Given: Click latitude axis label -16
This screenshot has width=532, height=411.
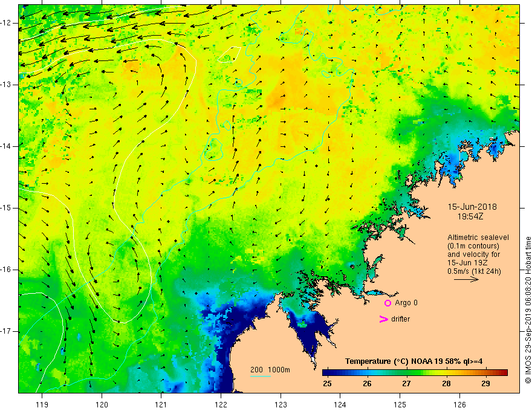Looking at the screenshot, I should [6, 270].
